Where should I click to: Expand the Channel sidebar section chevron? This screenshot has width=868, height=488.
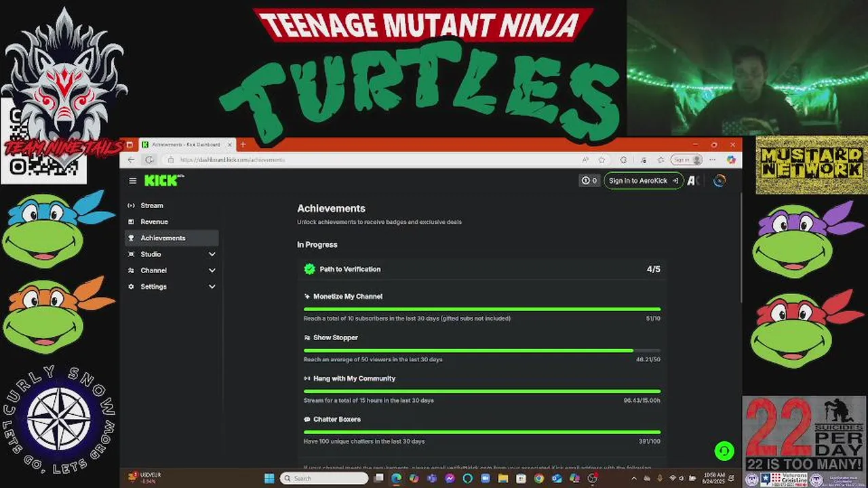[x=212, y=270]
